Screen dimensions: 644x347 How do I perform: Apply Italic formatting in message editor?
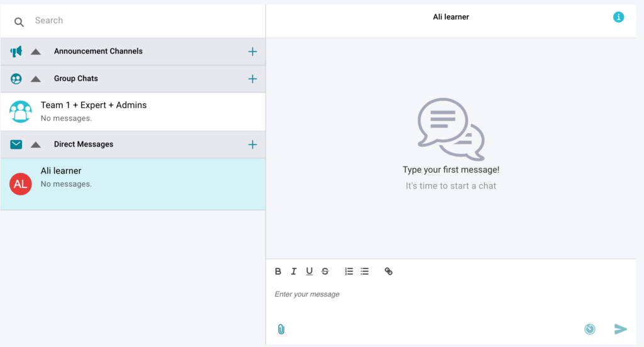coord(294,272)
